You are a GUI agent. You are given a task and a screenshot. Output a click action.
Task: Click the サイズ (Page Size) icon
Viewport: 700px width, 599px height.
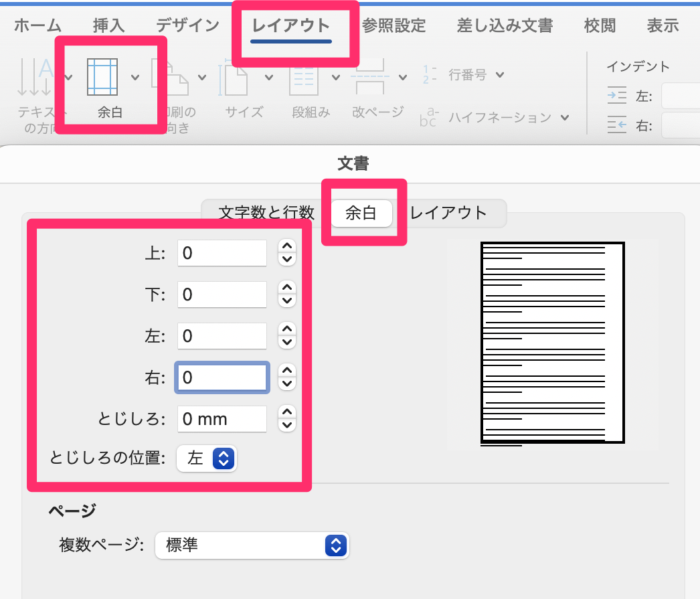click(236, 77)
